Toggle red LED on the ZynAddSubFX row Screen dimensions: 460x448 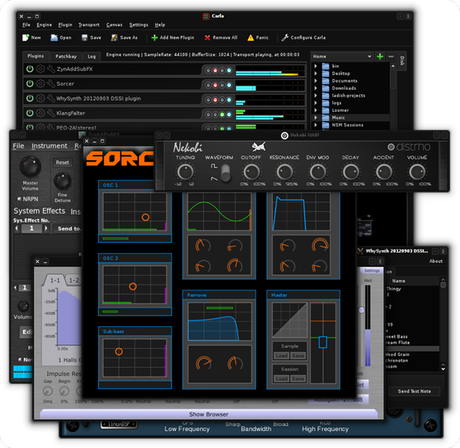point(215,70)
